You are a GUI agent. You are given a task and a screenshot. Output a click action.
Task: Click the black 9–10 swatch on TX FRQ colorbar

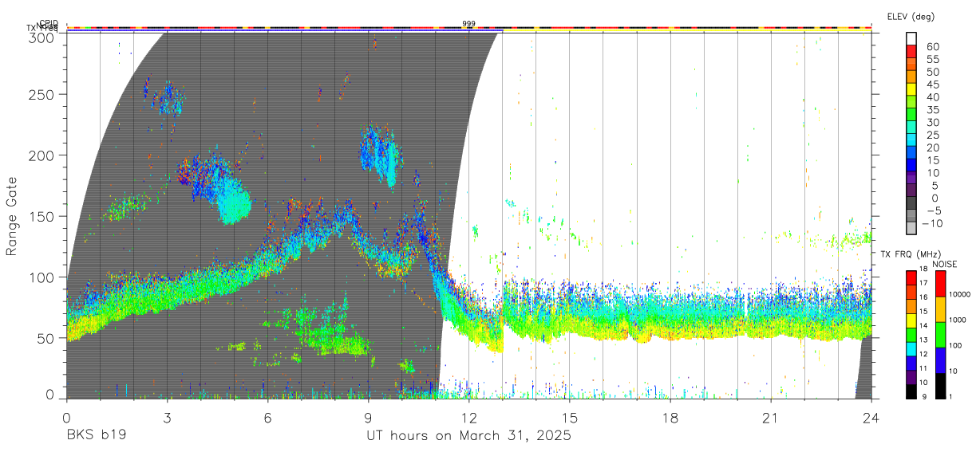[x=911, y=391]
